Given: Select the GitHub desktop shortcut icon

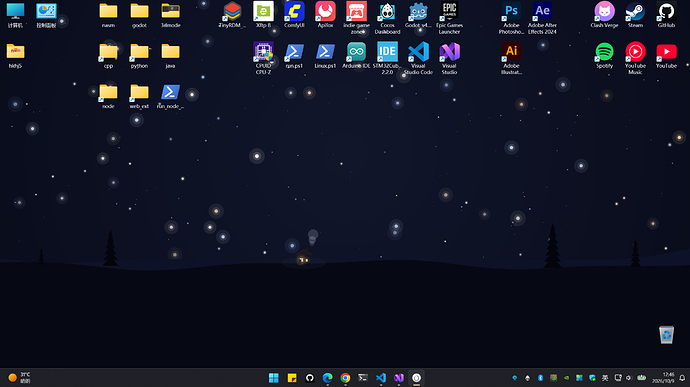Looking at the screenshot, I should coord(666,15).
